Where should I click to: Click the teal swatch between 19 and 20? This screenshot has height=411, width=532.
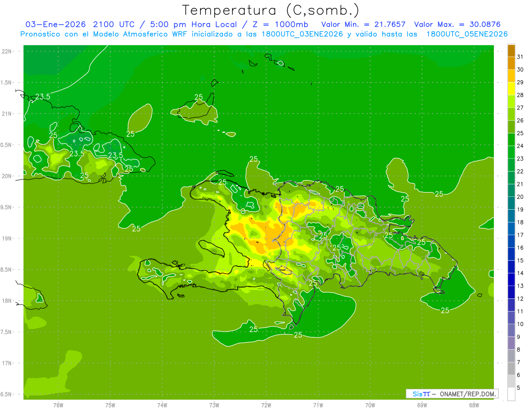[511, 203]
